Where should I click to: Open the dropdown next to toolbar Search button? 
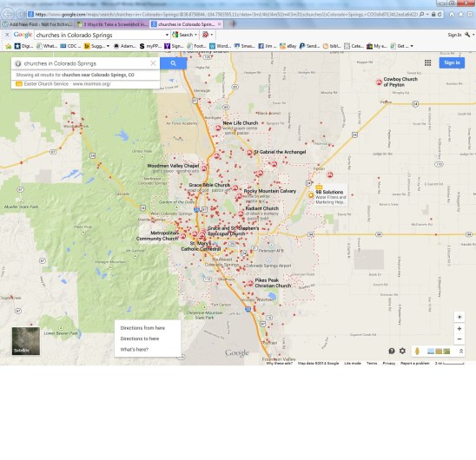coord(195,35)
